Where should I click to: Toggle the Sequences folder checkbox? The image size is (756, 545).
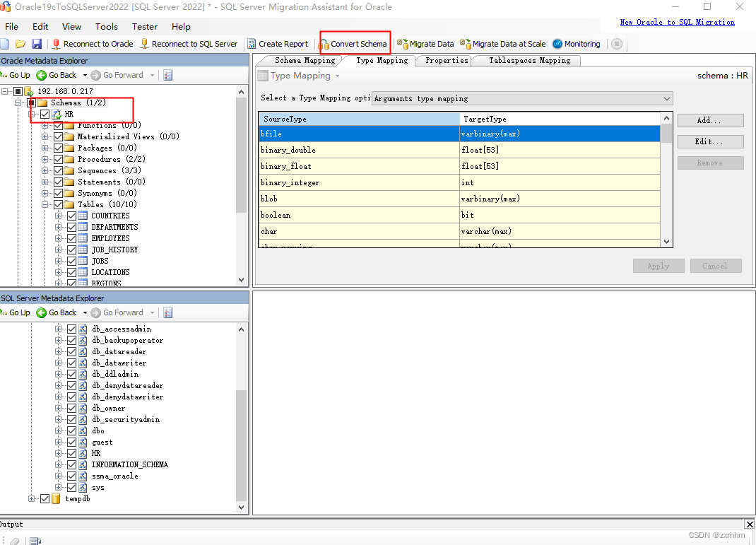[x=59, y=171]
